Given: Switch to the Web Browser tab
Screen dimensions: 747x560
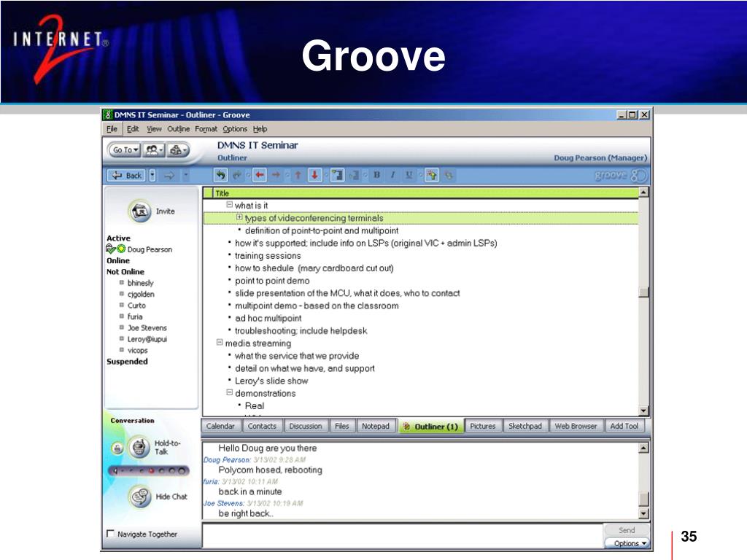Looking at the screenshot, I should coord(576,426).
